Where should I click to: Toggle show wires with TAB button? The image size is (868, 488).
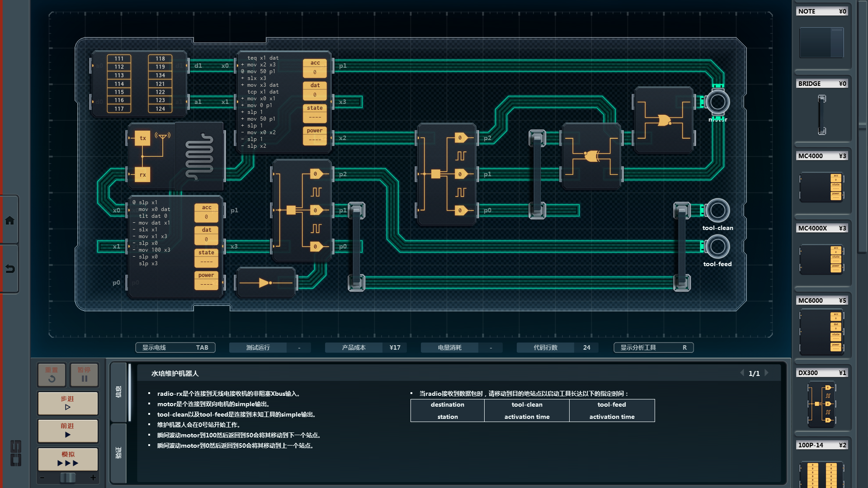pos(175,347)
